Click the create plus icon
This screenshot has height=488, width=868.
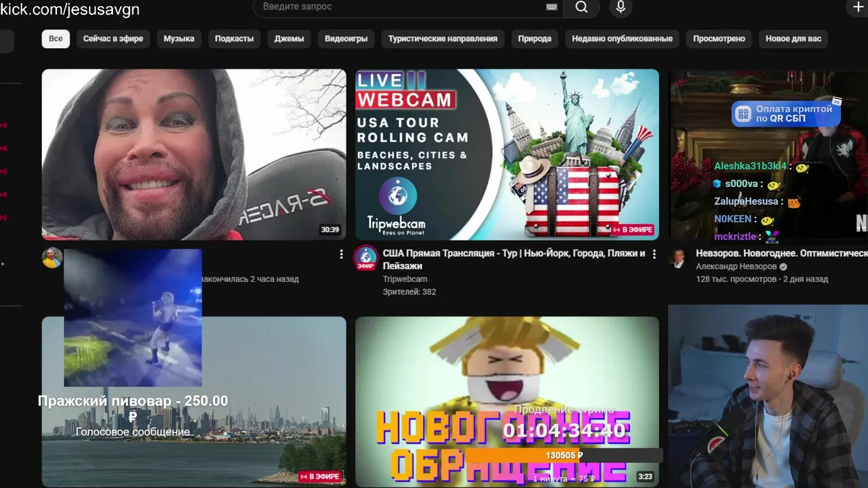coord(858,7)
